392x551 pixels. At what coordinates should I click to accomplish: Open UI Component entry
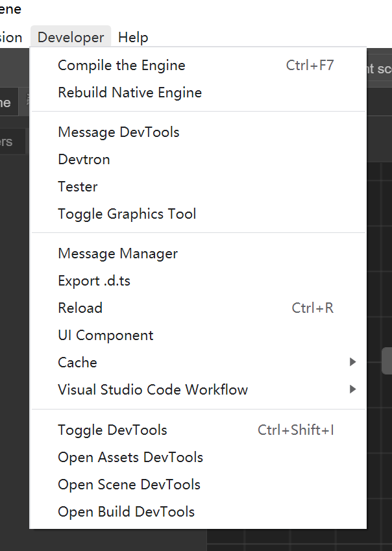[x=106, y=336]
